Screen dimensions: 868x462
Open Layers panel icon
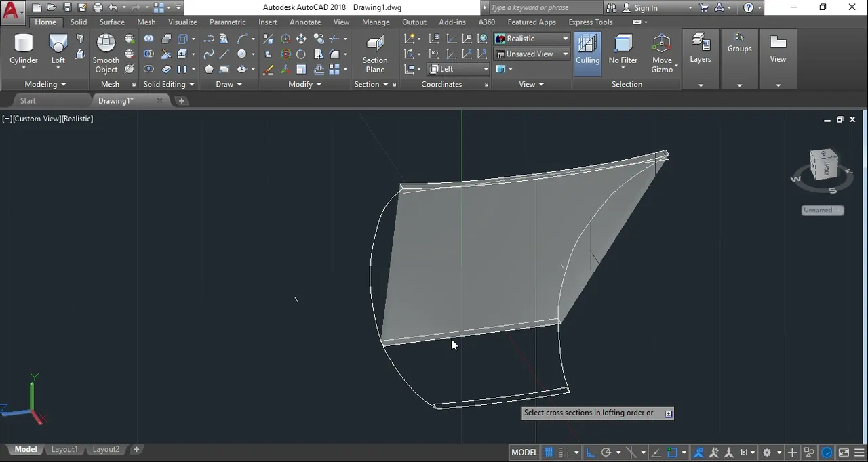[x=701, y=42]
